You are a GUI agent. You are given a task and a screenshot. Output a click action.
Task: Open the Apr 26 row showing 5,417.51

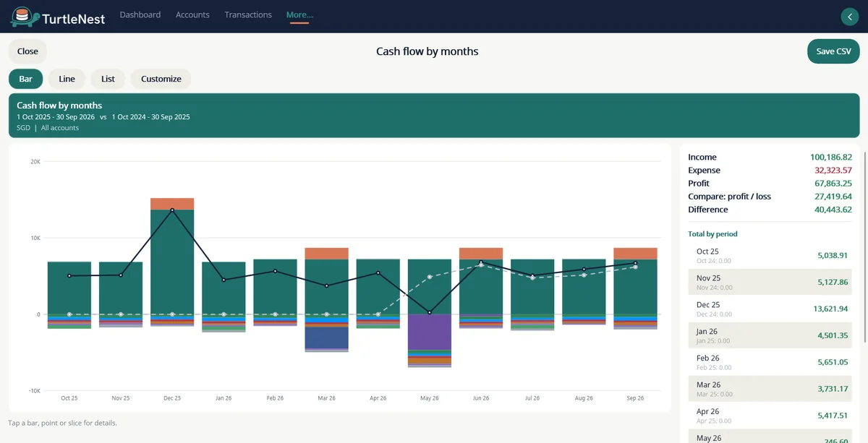point(770,416)
